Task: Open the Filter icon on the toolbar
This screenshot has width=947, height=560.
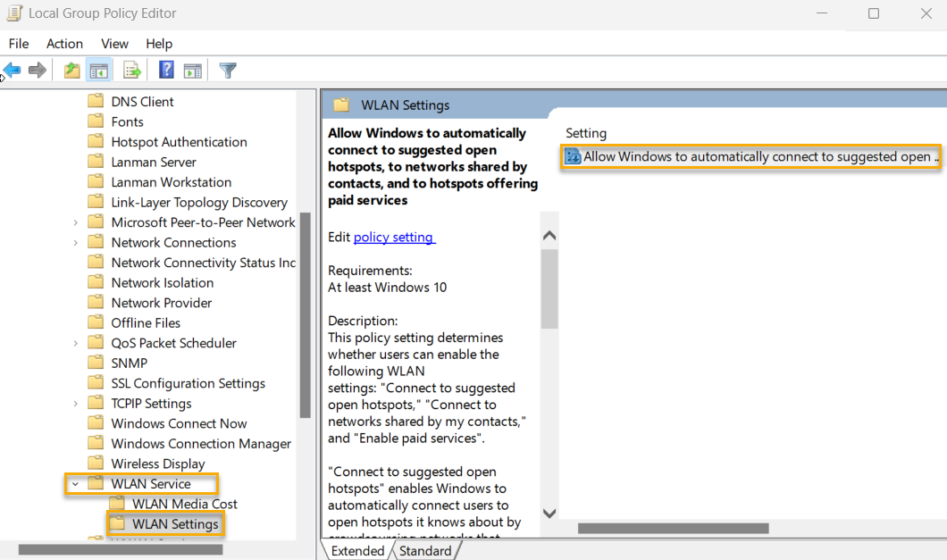Action: tap(227, 70)
